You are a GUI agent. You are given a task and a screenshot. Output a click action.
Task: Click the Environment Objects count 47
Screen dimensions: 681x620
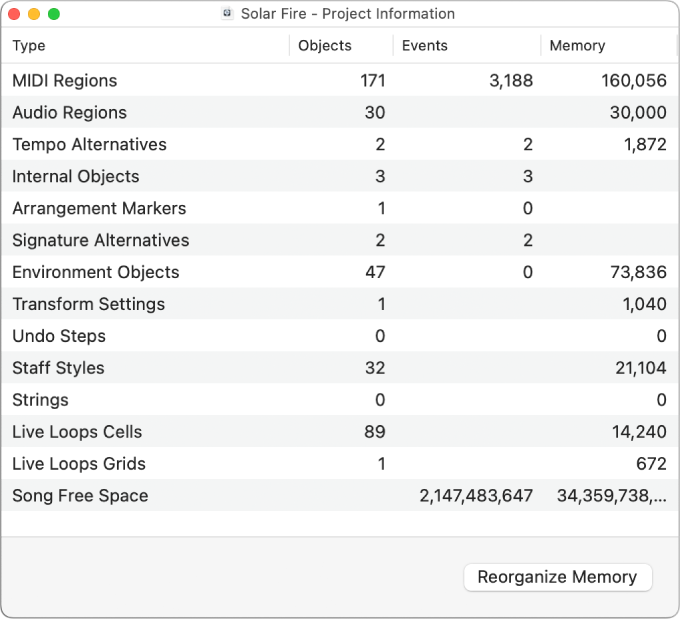tap(375, 272)
